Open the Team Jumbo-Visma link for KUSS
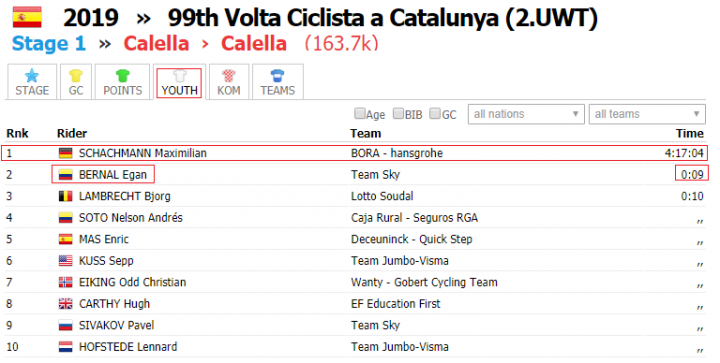 click(399, 261)
